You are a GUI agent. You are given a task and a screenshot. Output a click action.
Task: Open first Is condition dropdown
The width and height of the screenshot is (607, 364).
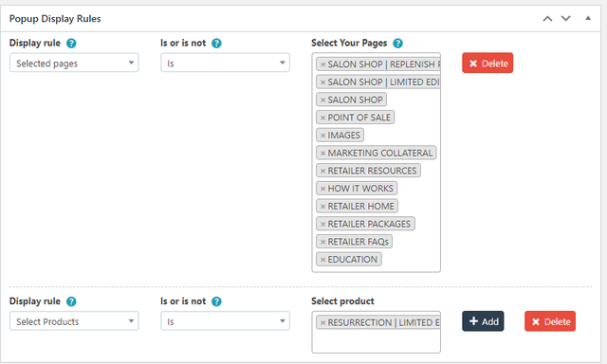[226, 64]
